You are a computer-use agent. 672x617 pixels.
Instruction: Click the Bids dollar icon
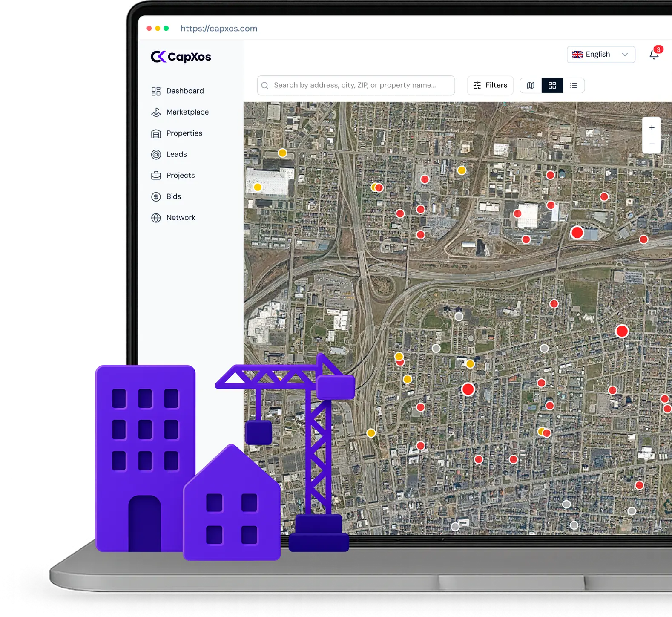pos(156,196)
